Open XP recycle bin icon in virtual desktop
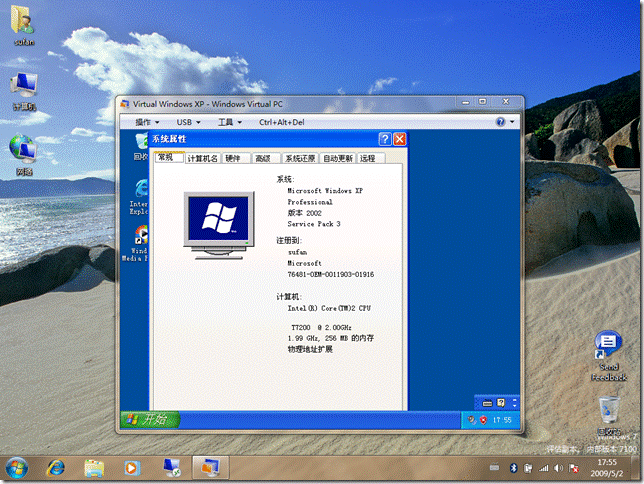Viewport: 644px width, 484px height. click(x=141, y=146)
